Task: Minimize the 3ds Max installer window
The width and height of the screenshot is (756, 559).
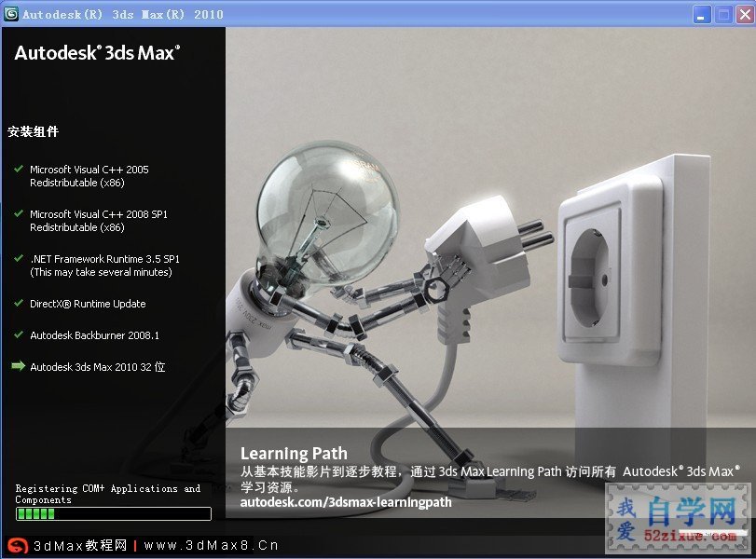Action: (x=702, y=15)
